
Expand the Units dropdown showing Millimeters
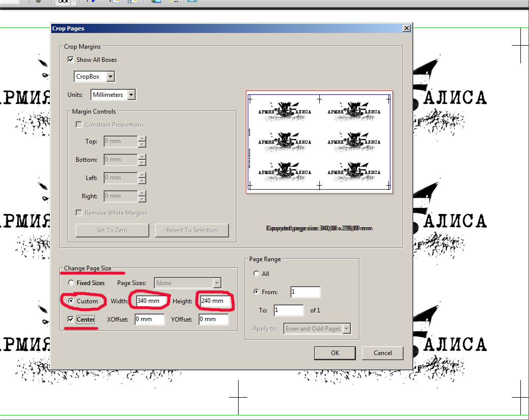click(113, 95)
